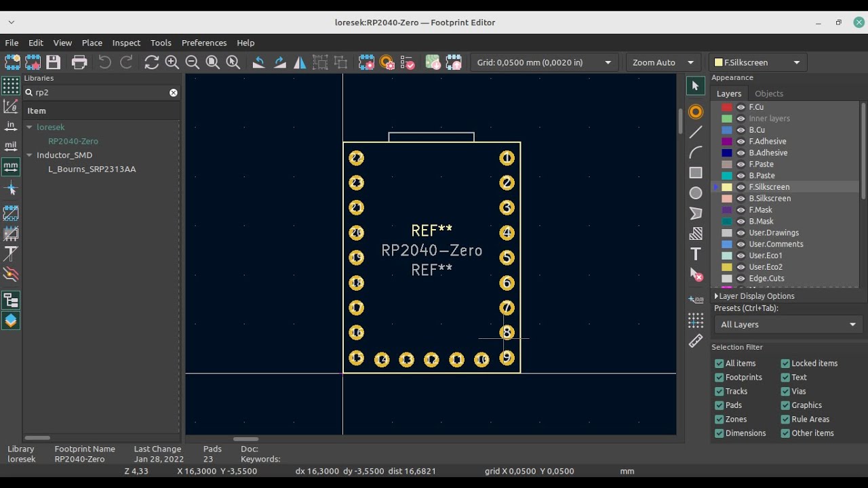Click the library search input field
Viewport: 868px width, 488px height.
tap(102, 93)
